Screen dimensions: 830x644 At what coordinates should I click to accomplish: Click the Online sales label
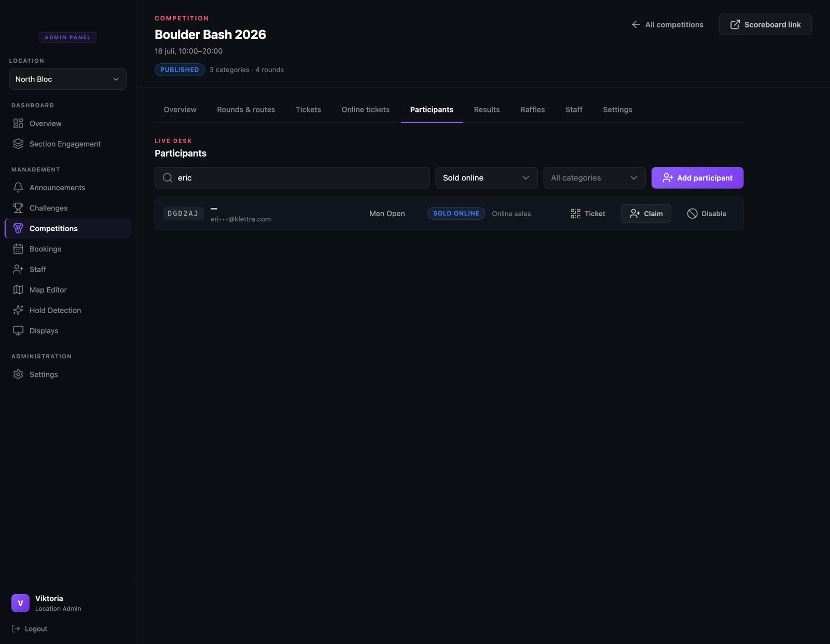[x=511, y=214]
